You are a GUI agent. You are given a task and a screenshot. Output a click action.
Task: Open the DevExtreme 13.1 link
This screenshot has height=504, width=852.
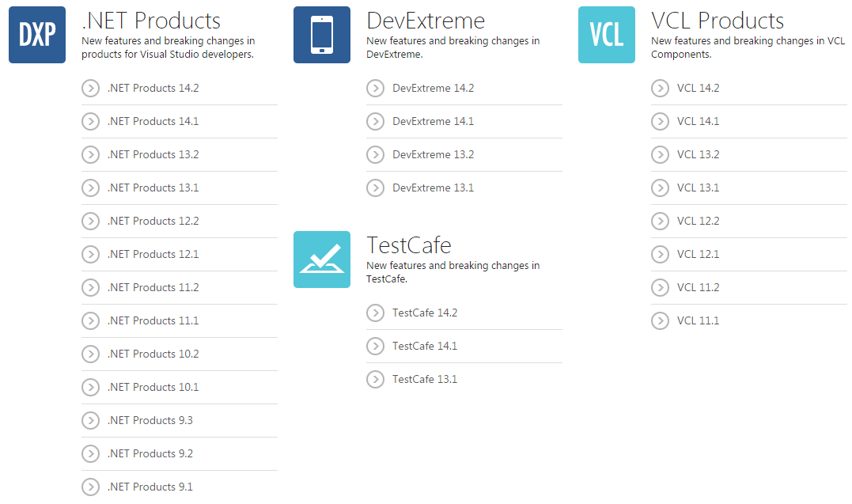433,188
